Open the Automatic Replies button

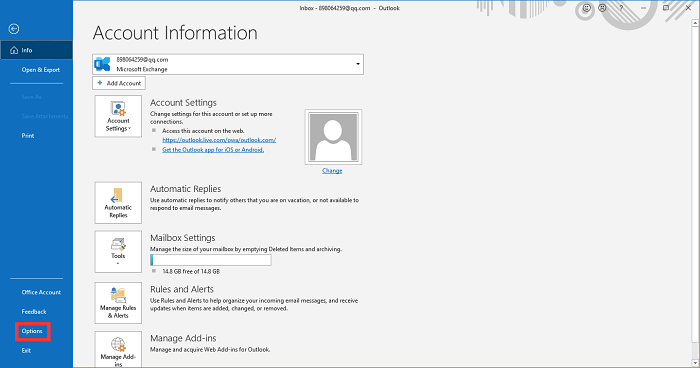click(x=118, y=203)
